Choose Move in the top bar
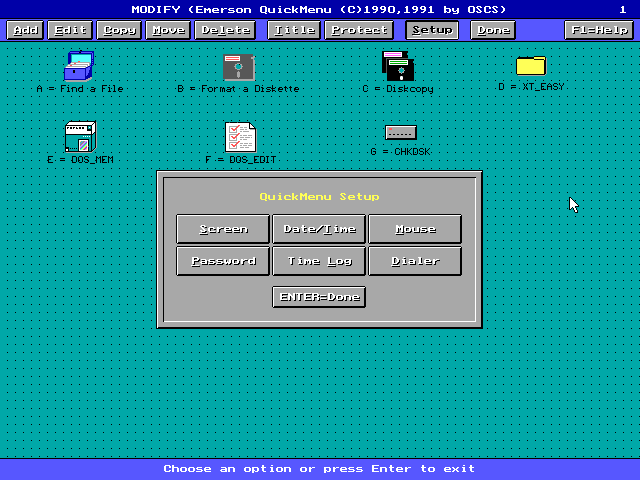Image resolution: width=640 pixels, height=480 pixels. tap(168, 30)
